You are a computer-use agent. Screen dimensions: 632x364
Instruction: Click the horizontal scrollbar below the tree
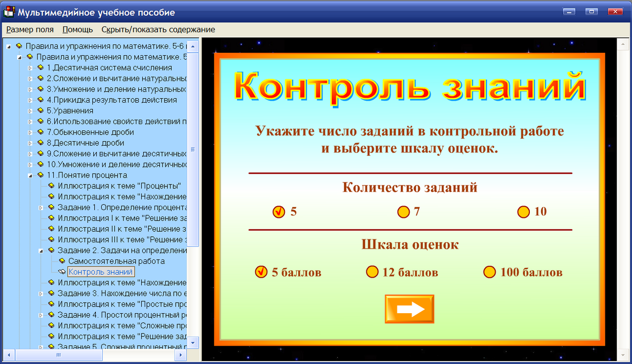coord(58,355)
